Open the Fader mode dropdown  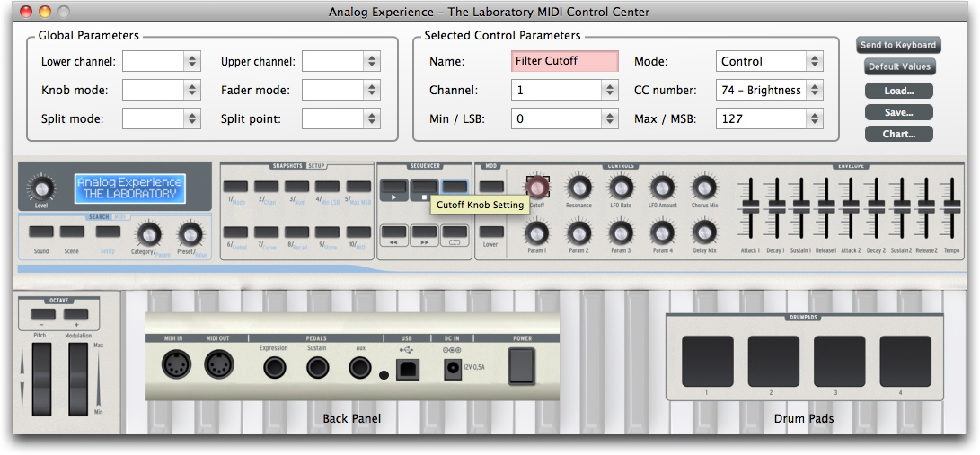(x=341, y=90)
